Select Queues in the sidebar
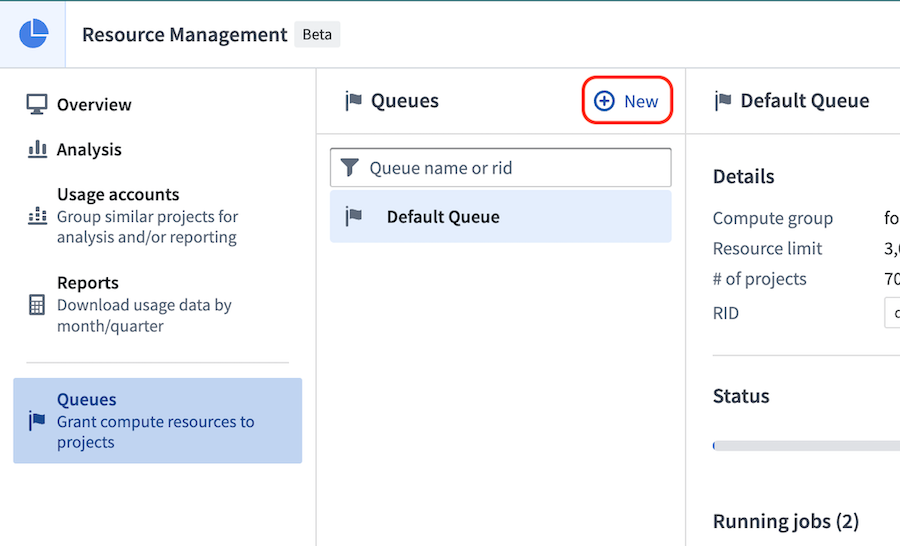Screen dimensions: 900x546 157,420
